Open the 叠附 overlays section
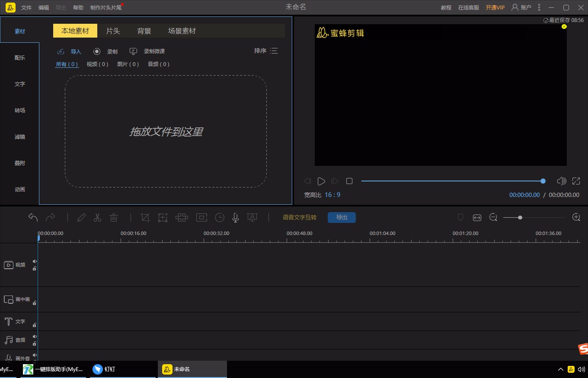The width and height of the screenshot is (588, 378). [20, 163]
